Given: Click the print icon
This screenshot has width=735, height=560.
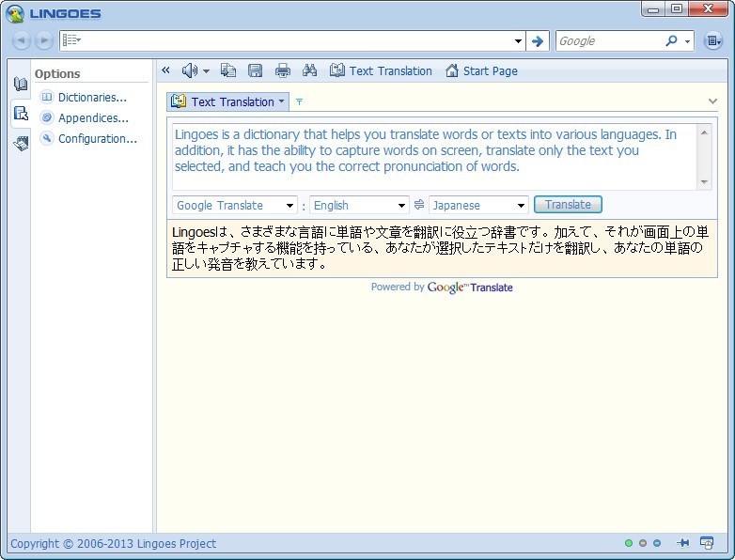Looking at the screenshot, I should pos(283,70).
